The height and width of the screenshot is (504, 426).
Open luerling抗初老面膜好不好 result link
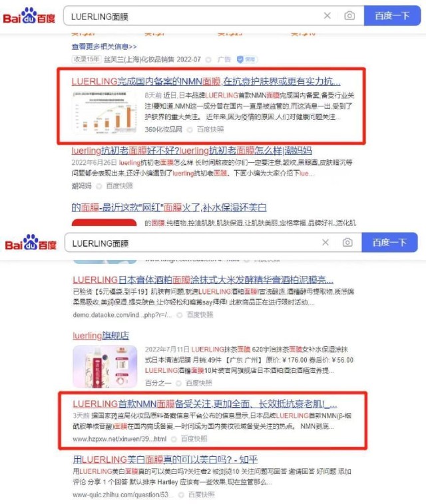pos(192,150)
